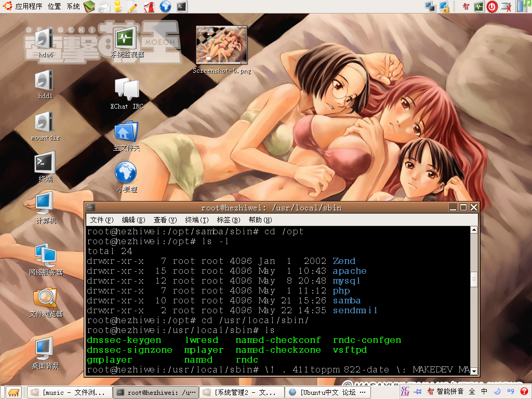
Task: Open the 文件浏览器 file browser icon
Action: point(46,303)
